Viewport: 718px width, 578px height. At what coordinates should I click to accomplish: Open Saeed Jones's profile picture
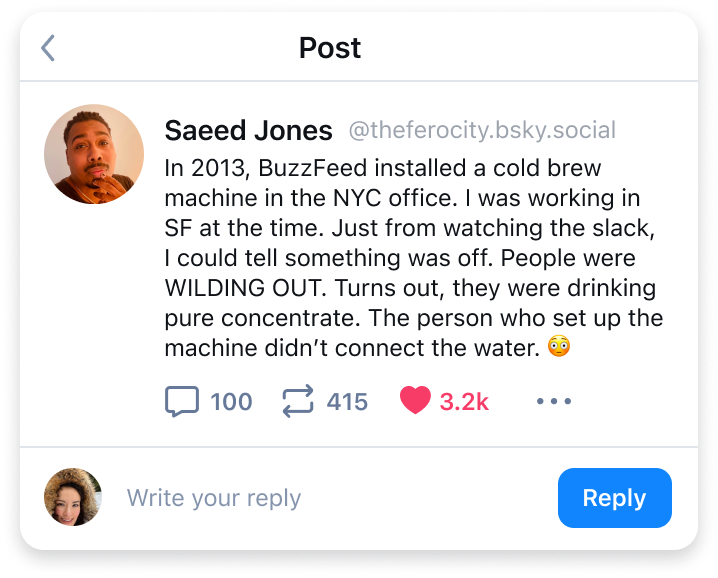coord(88,154)
